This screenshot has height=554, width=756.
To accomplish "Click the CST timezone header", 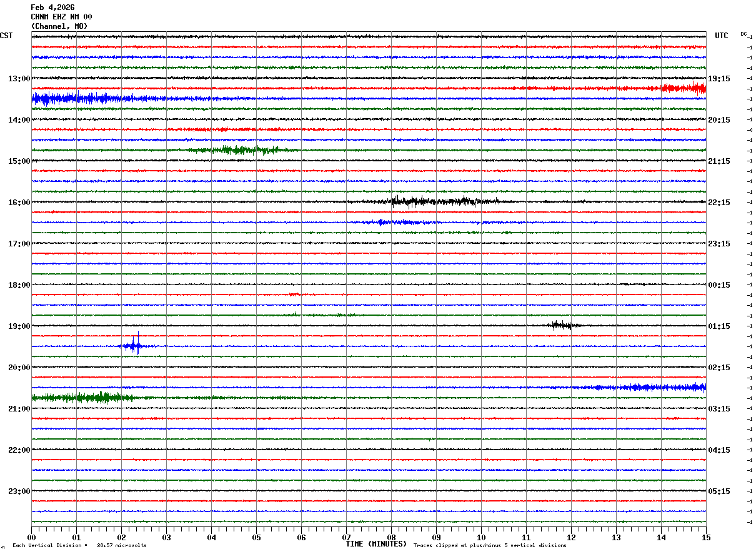I will pyautogui.click(x=6, y=36).
